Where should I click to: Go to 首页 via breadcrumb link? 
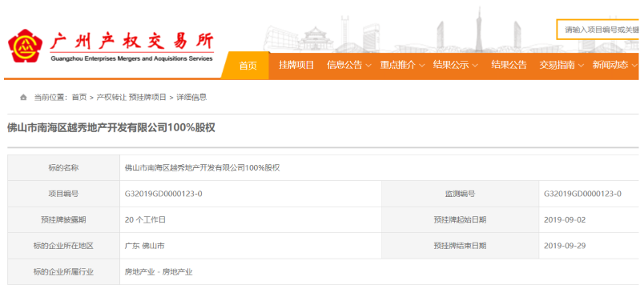pos(79,98)
